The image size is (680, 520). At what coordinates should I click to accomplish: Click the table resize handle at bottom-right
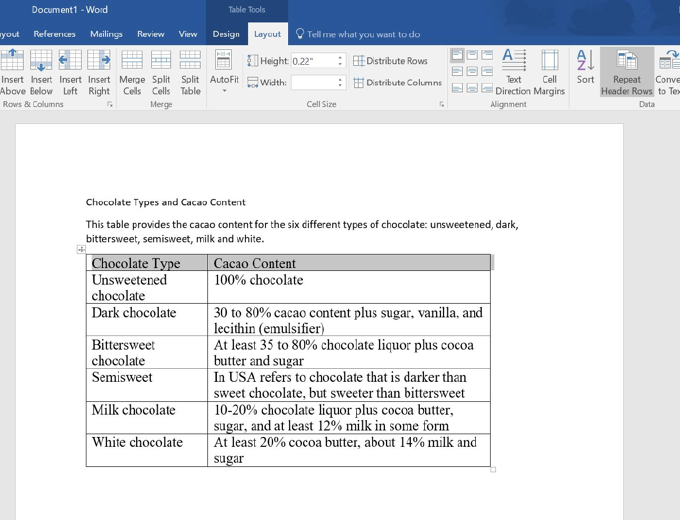[x=493, y=470]
